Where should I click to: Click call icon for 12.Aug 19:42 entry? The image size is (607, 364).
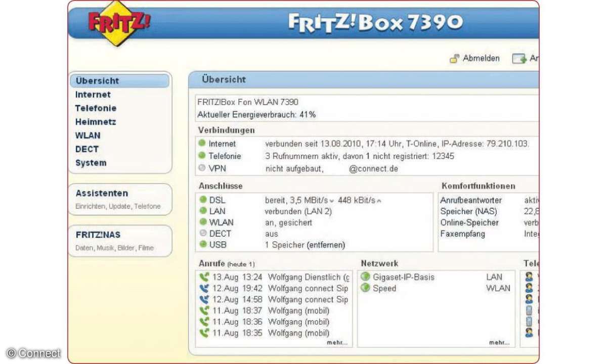click(204, 288)
